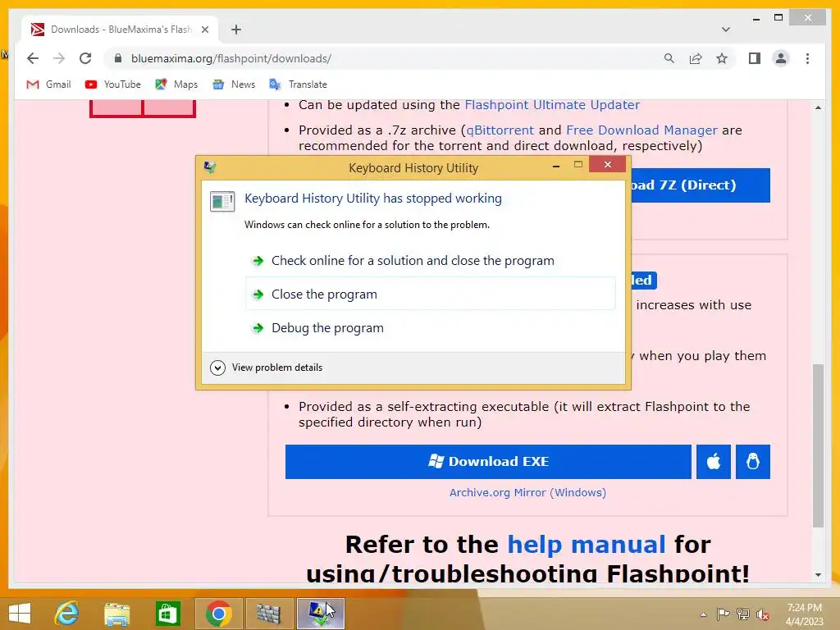Screen dimensions: 840x630
Task: Go back to the previous page in Chrome
Action: tap(33, 58)
